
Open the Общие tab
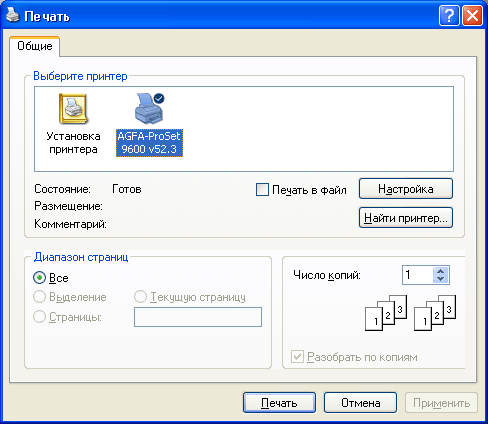35,46
